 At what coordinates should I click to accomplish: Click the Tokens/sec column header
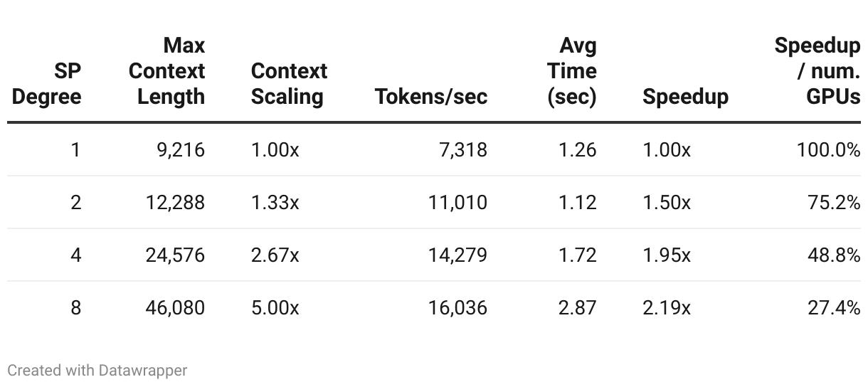pos(431,97)
